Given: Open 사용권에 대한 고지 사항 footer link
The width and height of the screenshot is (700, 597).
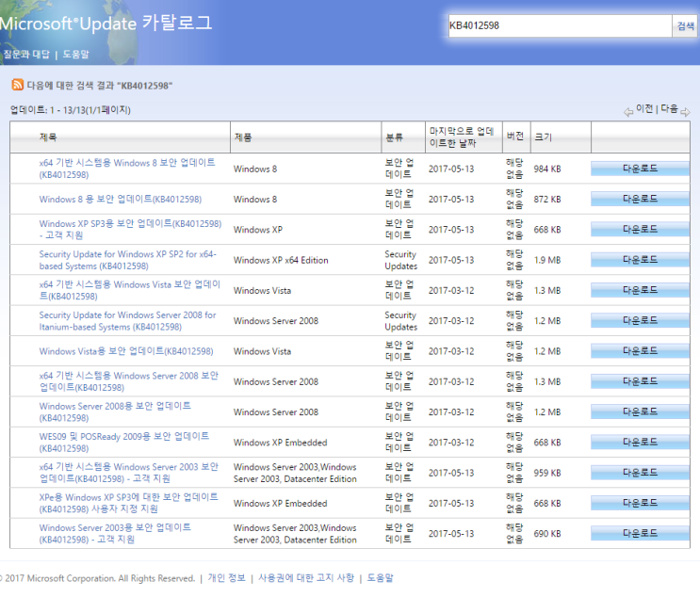Looking at the screenshot, I should [306, 578].
